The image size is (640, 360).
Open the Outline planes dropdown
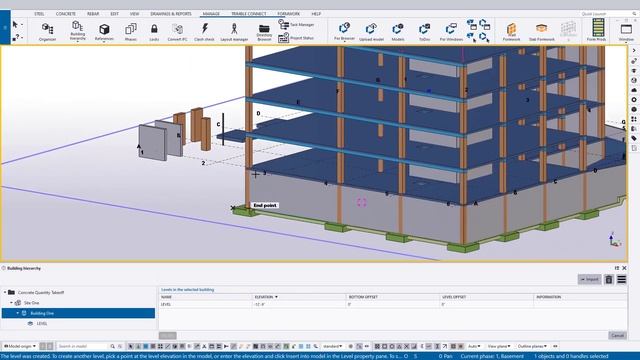point(532,346)
